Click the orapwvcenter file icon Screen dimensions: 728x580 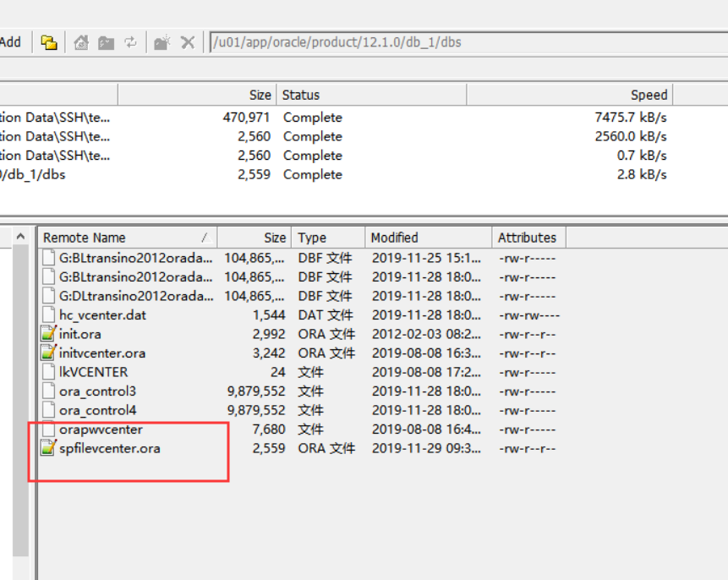(x=48, y=429)
